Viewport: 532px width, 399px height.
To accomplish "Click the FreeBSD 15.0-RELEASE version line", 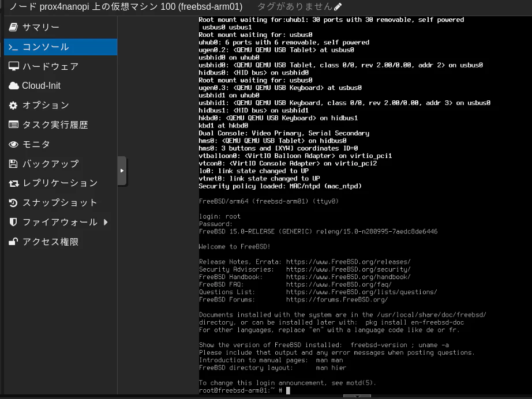I will point(319,232).
